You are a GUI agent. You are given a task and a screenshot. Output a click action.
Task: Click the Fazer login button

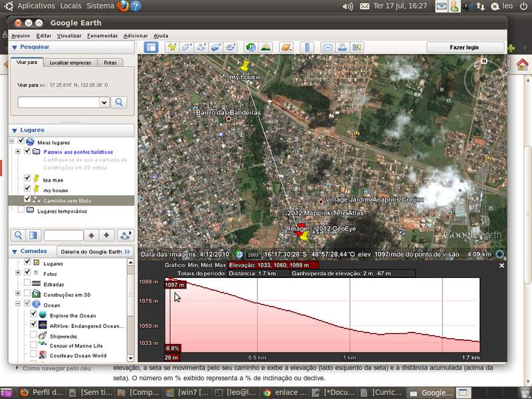[x=464, y=47]
